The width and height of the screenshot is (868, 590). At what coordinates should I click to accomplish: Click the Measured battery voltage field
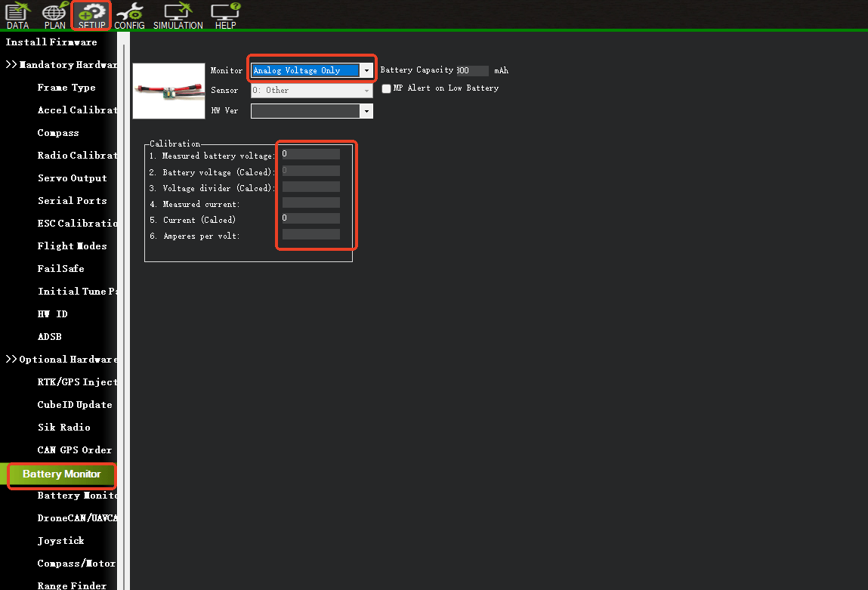(310, 154)
